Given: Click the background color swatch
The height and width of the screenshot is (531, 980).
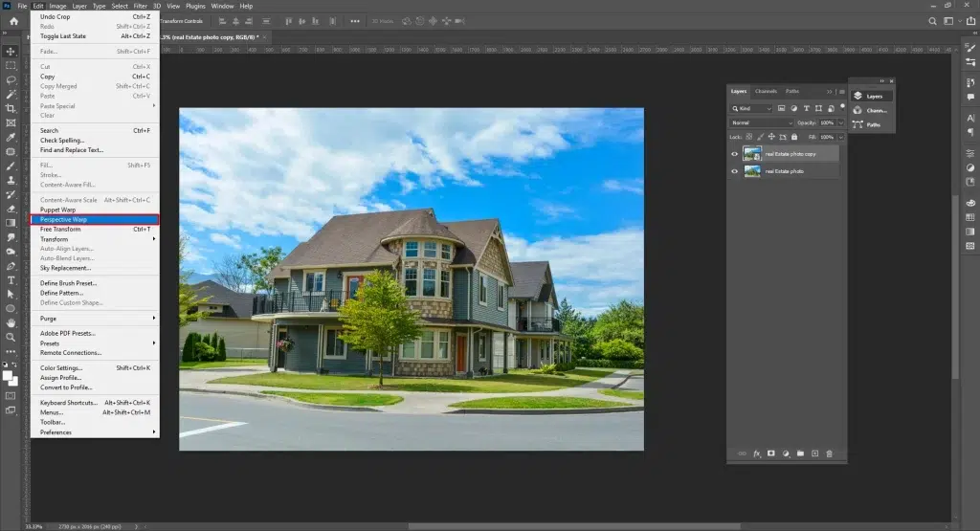Looking at the screenshot, I should 13,381.
